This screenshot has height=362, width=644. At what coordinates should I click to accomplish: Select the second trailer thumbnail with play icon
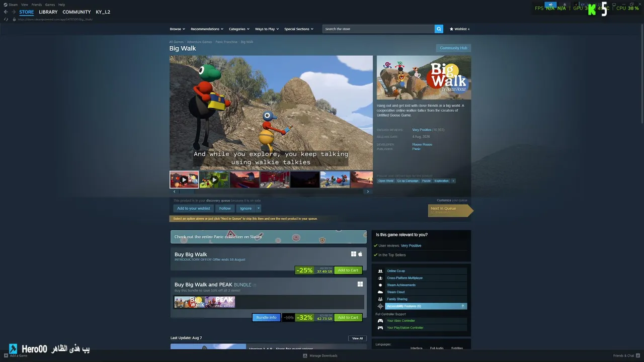214,179
